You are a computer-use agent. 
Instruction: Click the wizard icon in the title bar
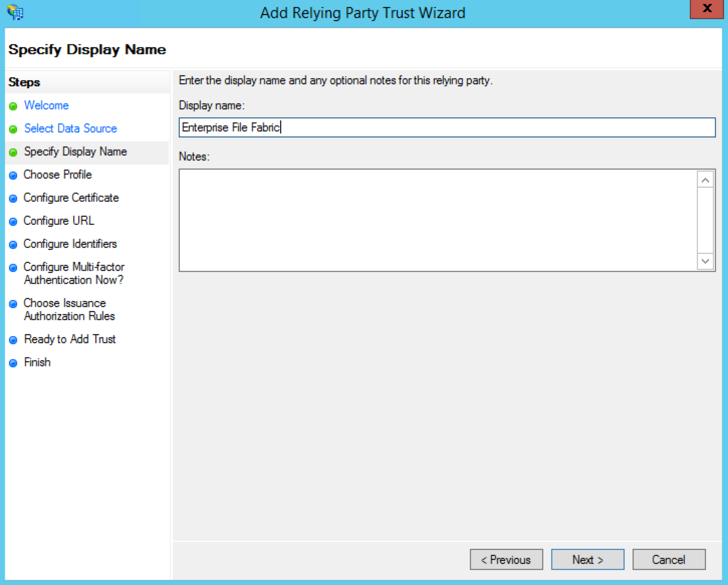click(15, 12)
